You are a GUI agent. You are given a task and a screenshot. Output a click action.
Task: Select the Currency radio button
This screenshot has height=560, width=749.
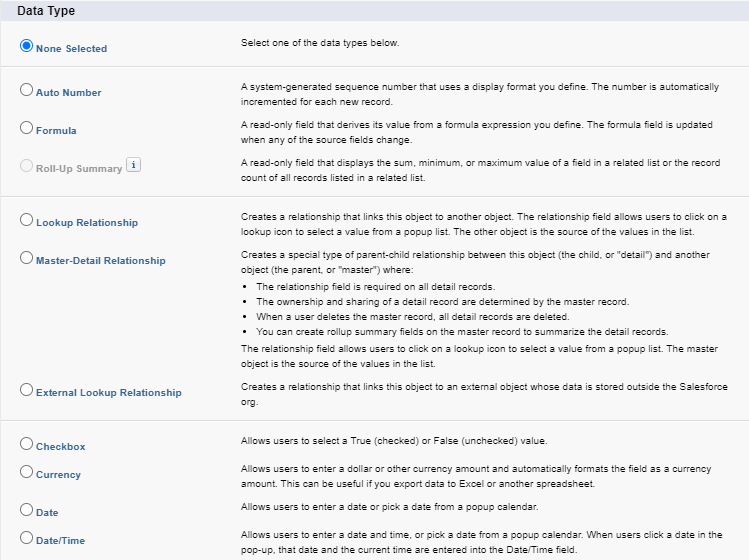coord(26,472)
